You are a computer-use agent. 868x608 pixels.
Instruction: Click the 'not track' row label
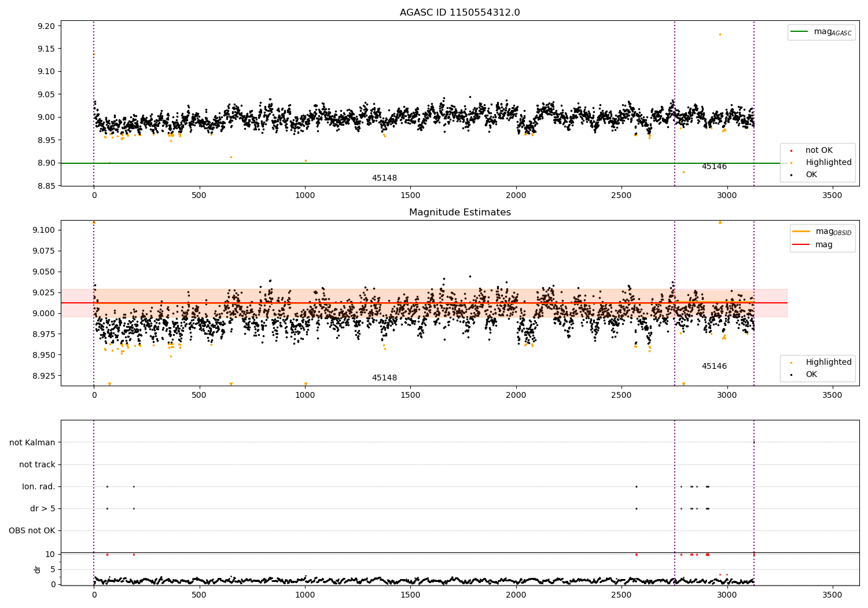pos(37,464)
